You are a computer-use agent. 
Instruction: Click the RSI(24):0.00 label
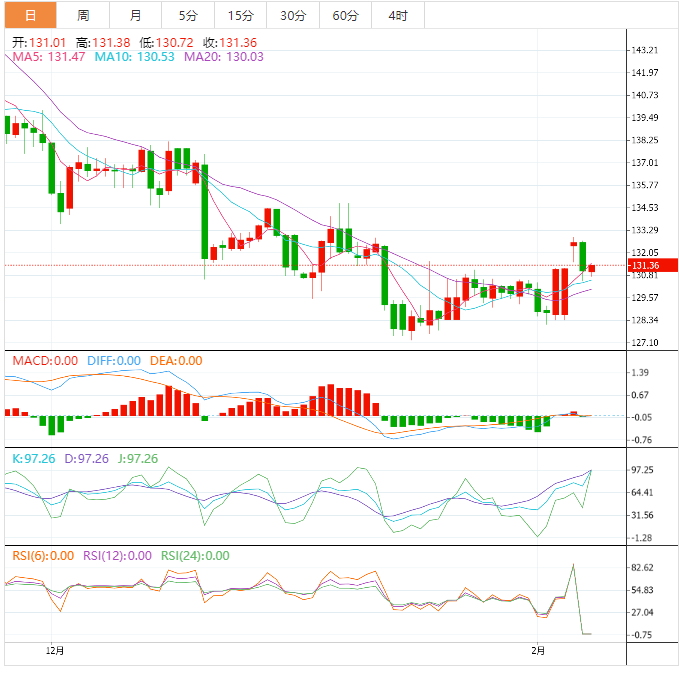pyautogui.click(x=195, y=556)
